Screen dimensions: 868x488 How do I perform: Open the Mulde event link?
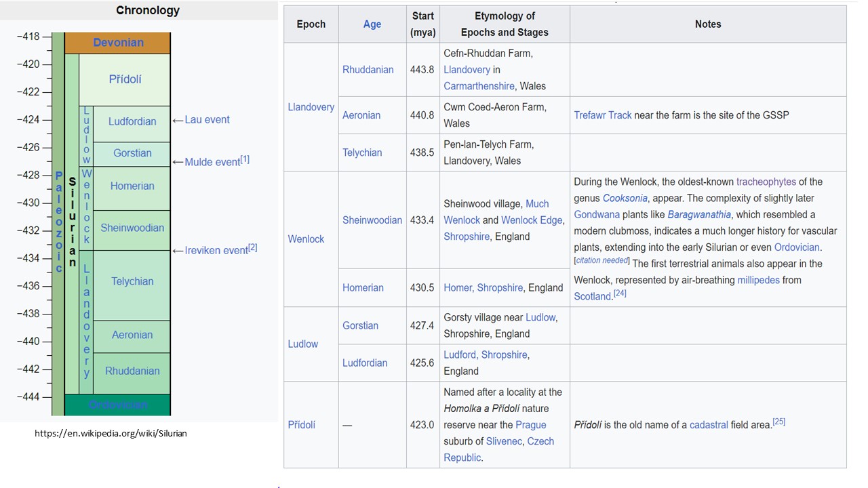click(212, 162)
